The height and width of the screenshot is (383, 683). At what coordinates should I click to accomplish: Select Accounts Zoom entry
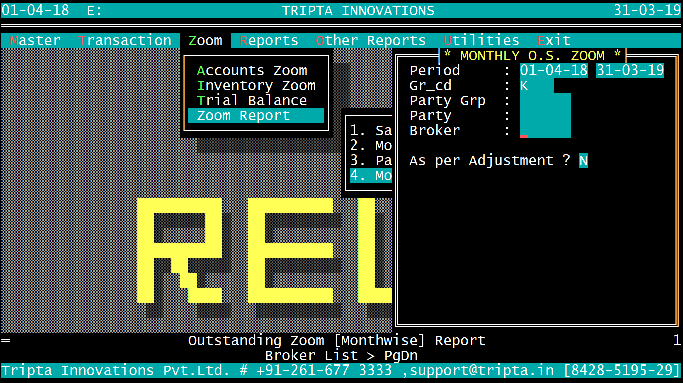coord(252,71)
